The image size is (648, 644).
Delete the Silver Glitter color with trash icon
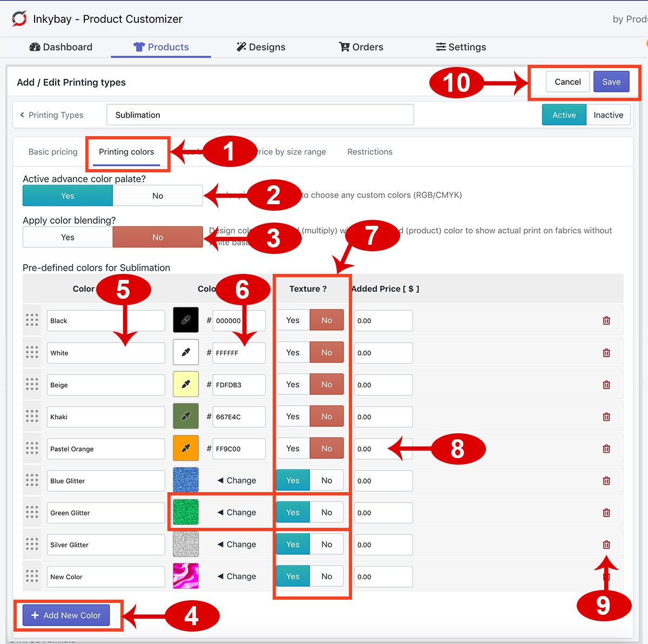(606, 545)
